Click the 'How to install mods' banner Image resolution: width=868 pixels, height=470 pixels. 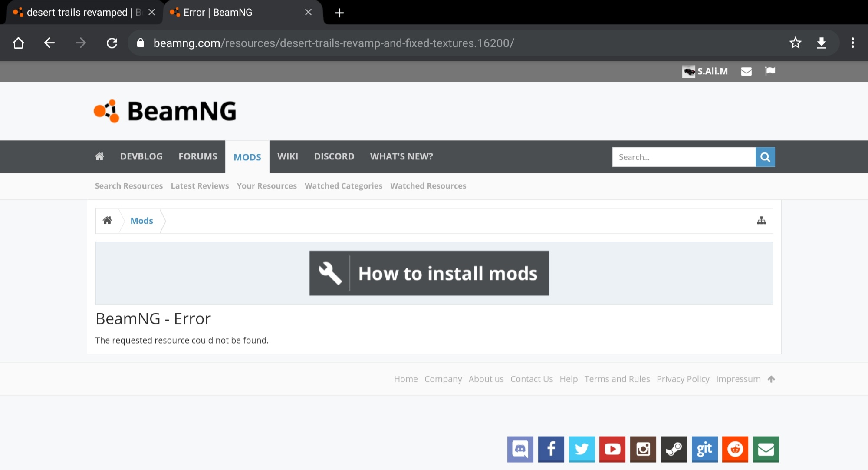pyautogui.click(x=429, y=273)
